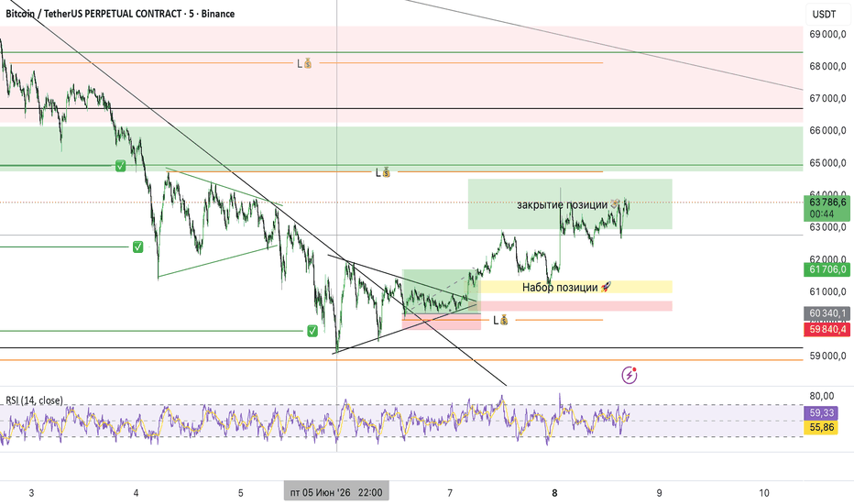Screen dimensions: 854x504
Task: Click green checkmark near the 62400 level line
Action: 137,247
